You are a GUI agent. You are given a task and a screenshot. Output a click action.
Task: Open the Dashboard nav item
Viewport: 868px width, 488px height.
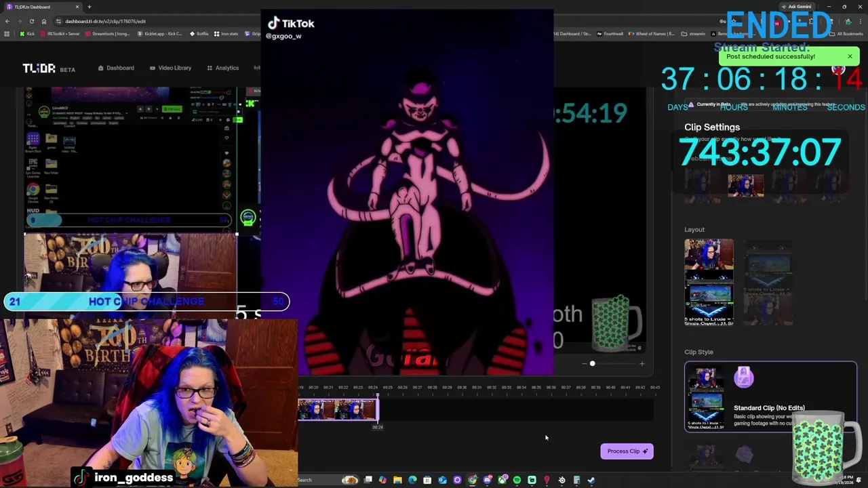tap(116, 68)
